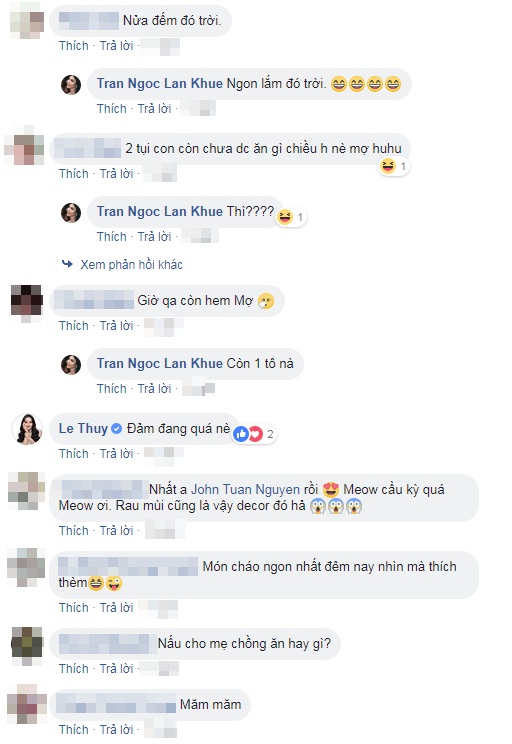Click Le Thuy's profile picture

[x=27, y=429]
